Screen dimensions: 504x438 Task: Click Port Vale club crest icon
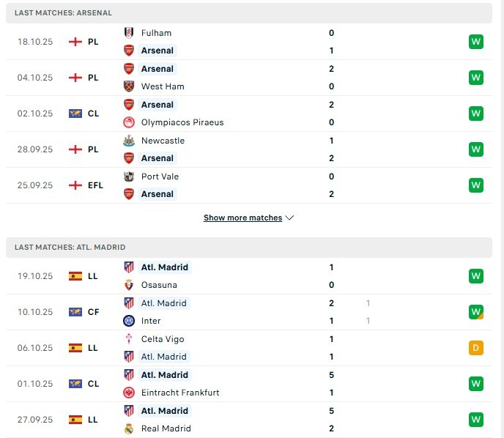coord(129,177)
